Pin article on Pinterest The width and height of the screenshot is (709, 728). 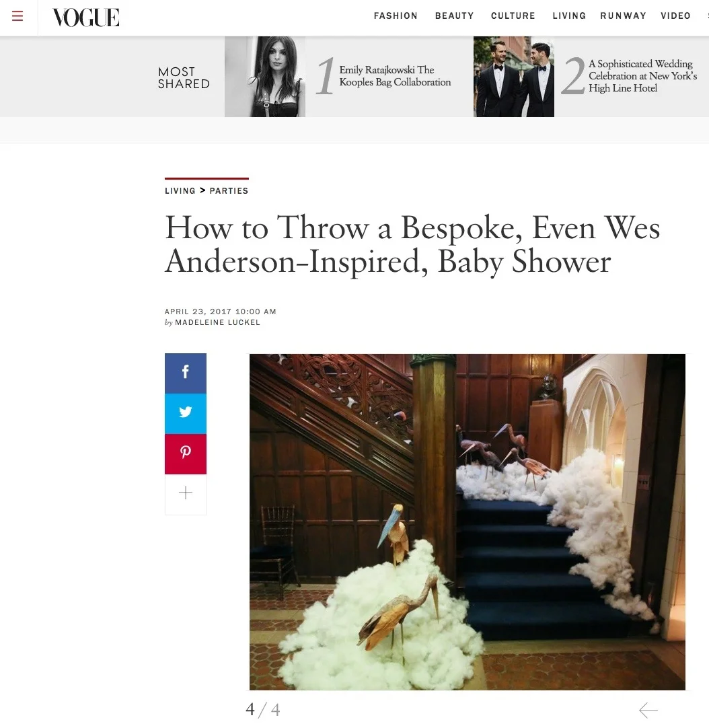185,454
